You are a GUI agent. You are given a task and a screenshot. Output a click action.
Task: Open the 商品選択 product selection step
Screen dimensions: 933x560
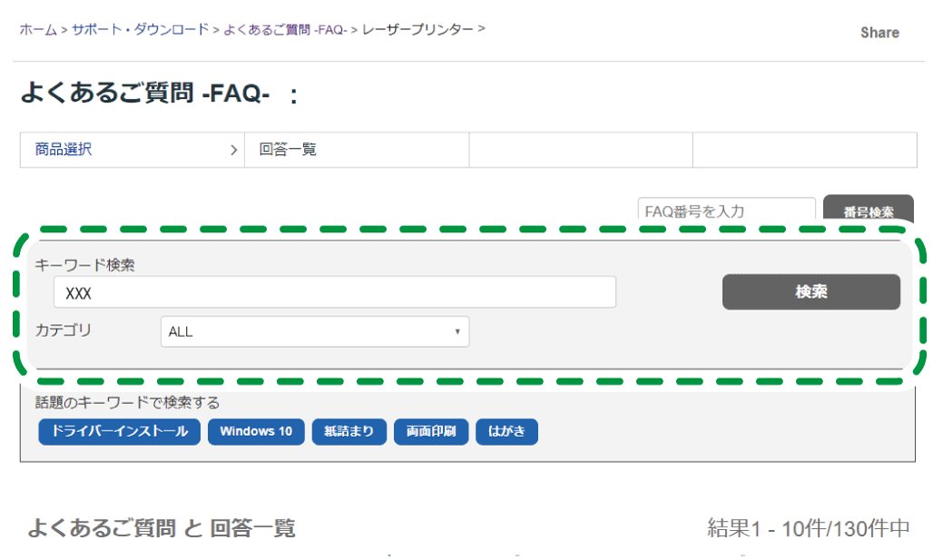[132, 149]
